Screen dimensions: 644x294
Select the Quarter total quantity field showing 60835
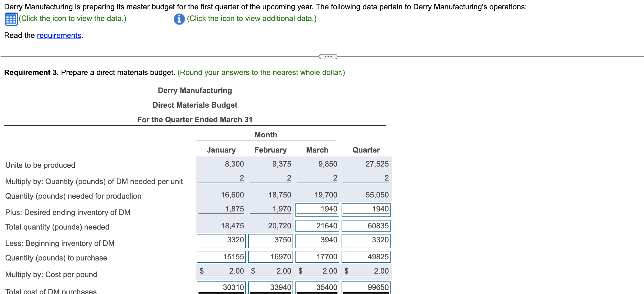365,225
